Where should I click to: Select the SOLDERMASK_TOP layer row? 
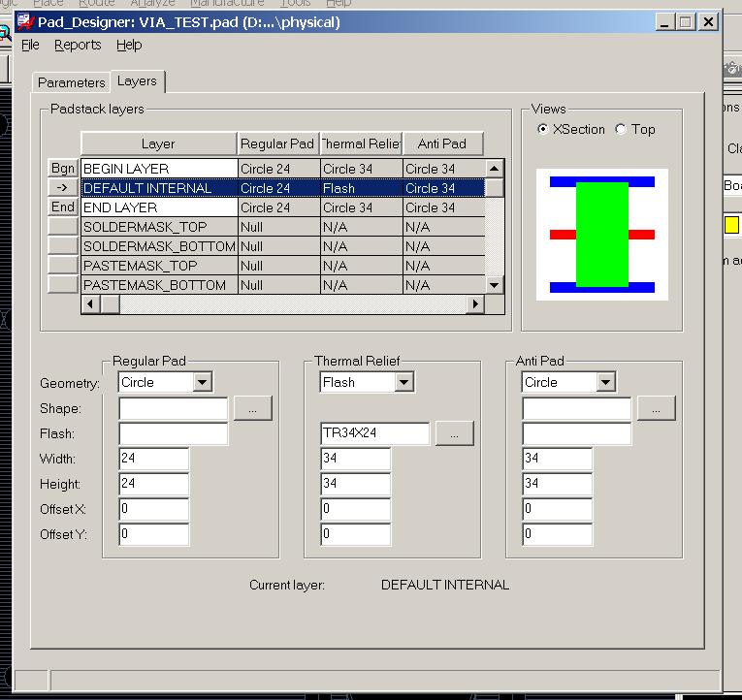tap(158, 227)
